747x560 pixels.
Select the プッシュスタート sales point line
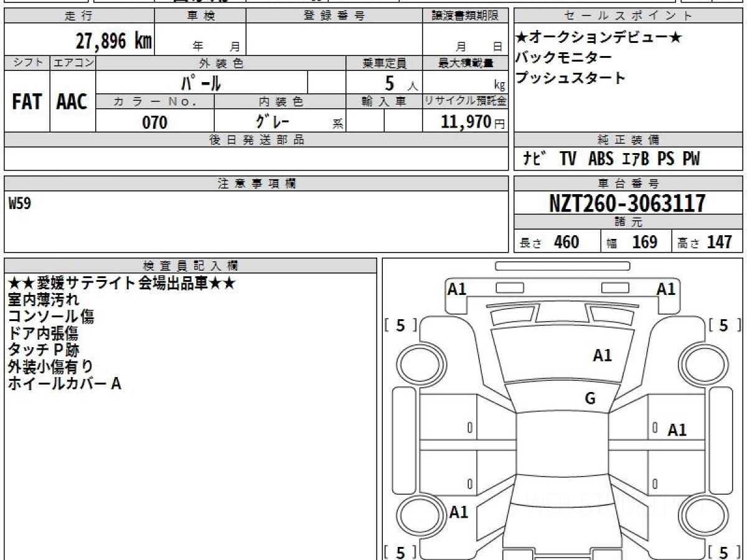tap(570, 78)
